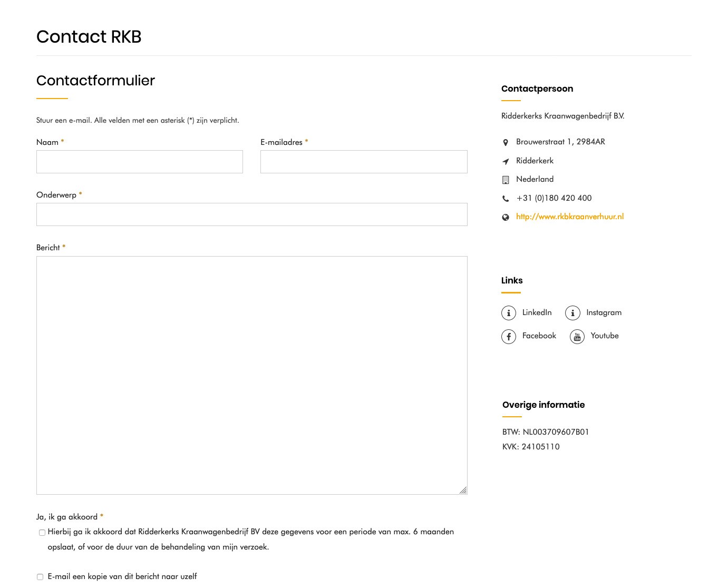Image resolution: width=718 pixels, height=588 pixels.
Task: Open the LinkedIn text link
Action: point(537,312)
